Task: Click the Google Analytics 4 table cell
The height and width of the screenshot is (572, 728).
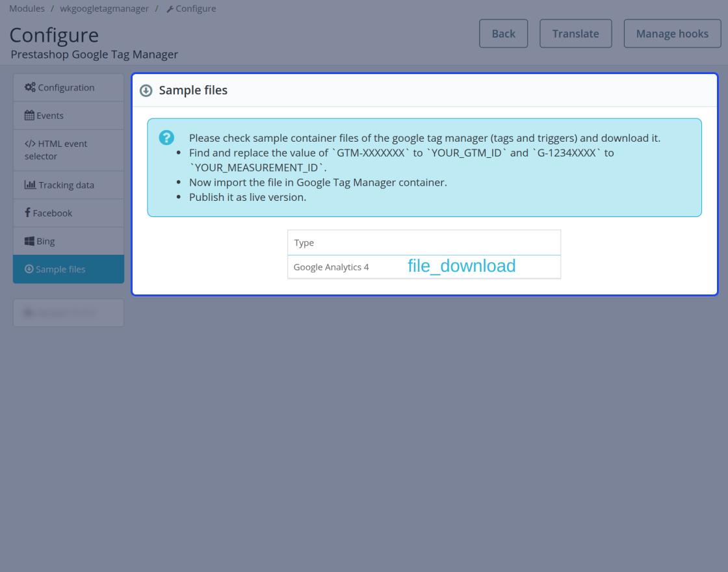Action: click(x=331, y=267)
